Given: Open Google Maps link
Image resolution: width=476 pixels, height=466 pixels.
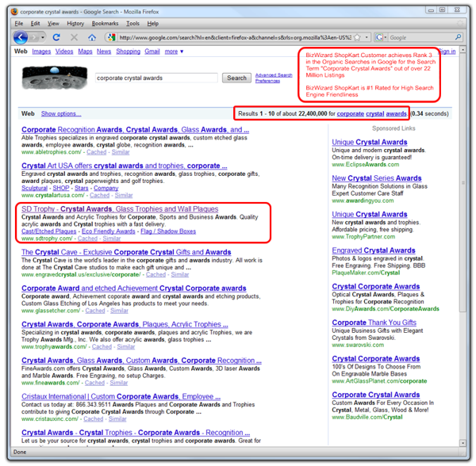Looking at the screenshot, I should pos(85,52).
